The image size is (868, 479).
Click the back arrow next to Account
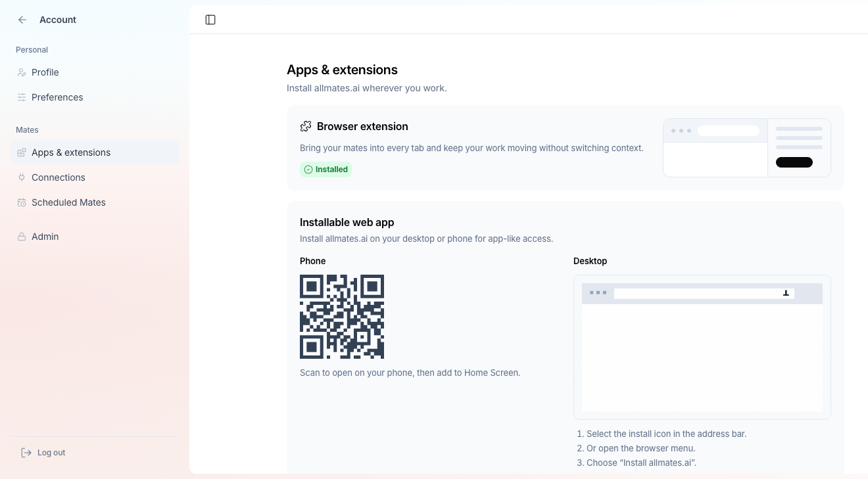click(x=22, y=20)
